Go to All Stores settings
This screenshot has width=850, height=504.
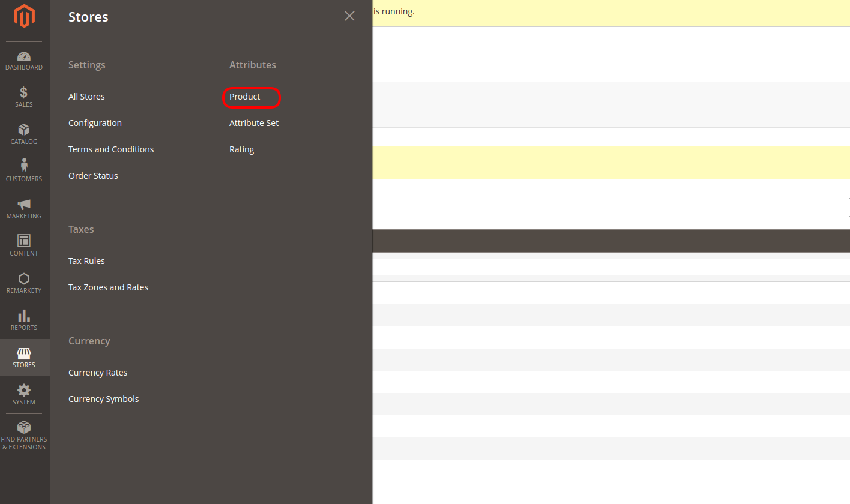(86, 97)
